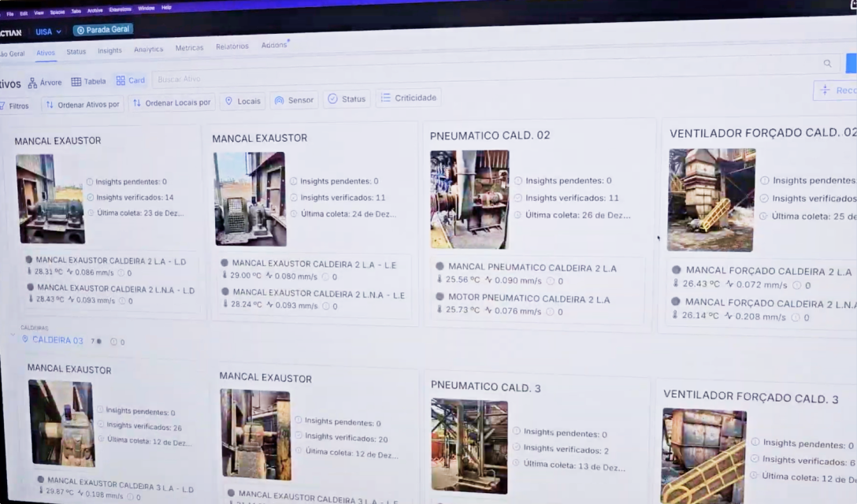Viewport: 857px width, 504px height.
Task: Select the Tabela table view icon
Action: [x=76, y=81]
